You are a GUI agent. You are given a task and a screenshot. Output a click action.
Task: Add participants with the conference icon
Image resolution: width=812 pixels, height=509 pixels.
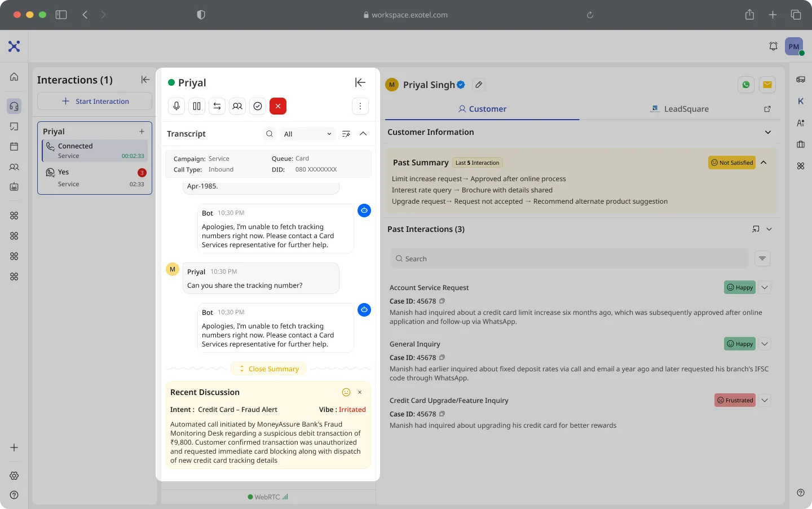[237, 106]
